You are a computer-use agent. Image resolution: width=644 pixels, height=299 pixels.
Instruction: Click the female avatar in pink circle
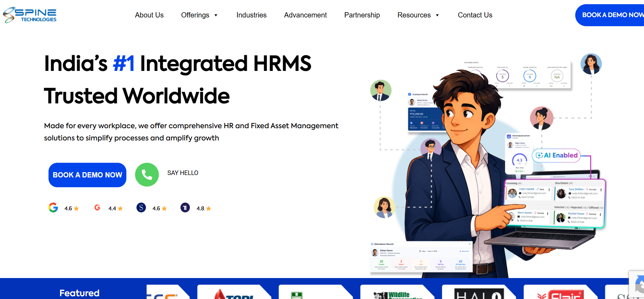[542, 118]
